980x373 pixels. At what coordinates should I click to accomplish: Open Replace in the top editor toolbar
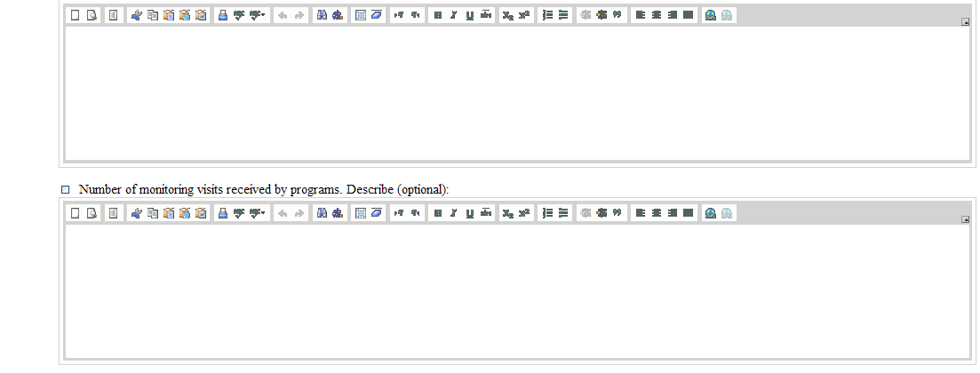pyautogui.click(x=339, y=15)
